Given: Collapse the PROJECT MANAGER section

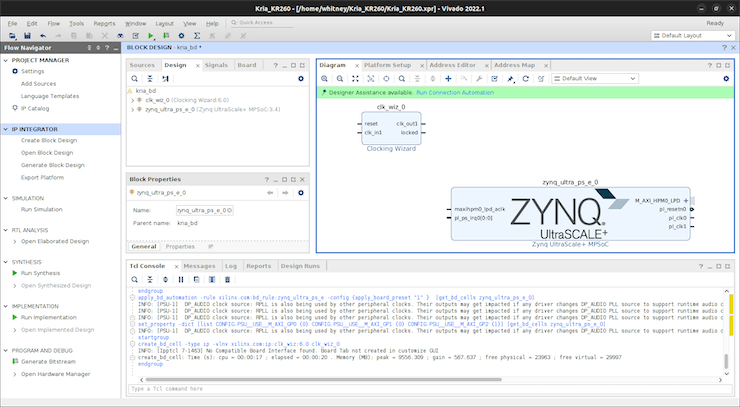Looking at the screenshot, I should click(x=6, y=60).
